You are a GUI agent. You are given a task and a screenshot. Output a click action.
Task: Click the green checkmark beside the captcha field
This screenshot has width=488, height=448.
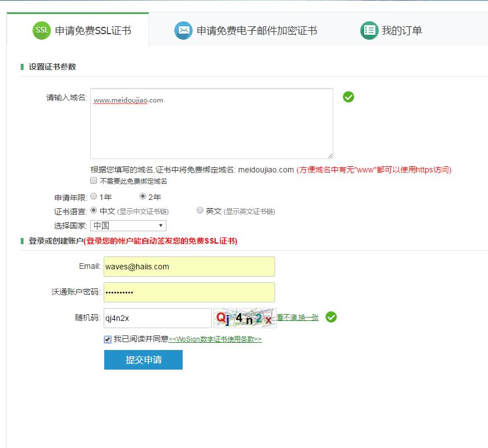point(331,318)
